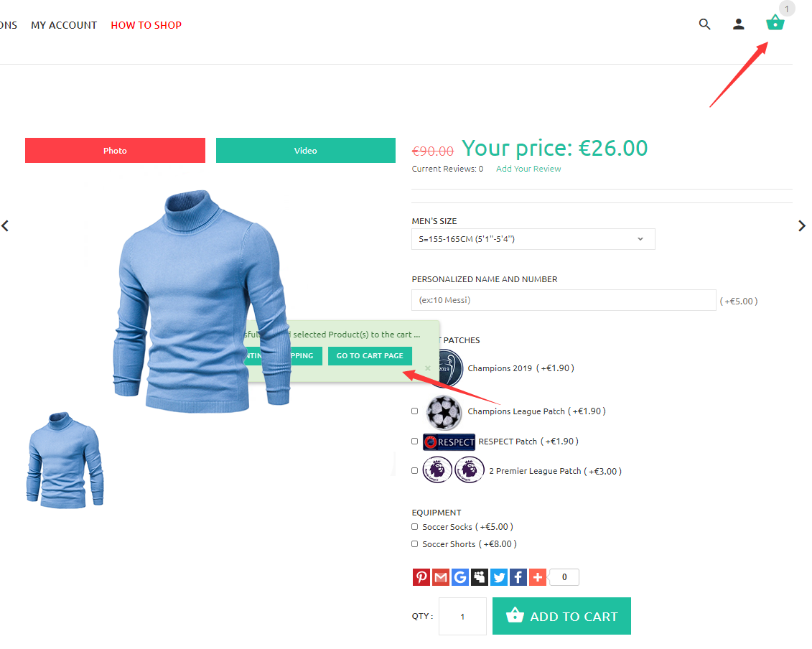Screen dimensions: 812x649
Task: Tick the Champions League Patch checkbox
Action: click(x=414, y=411)
